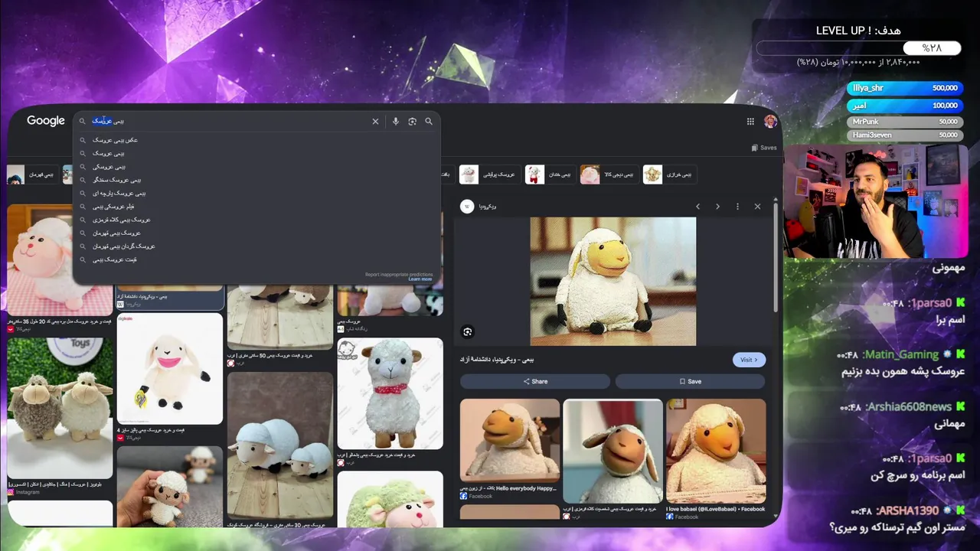The height and width of the screenshot is (551, 980).
Task: Click the Wikipedia source icon in preview
Action: click(x=467, y=207)
